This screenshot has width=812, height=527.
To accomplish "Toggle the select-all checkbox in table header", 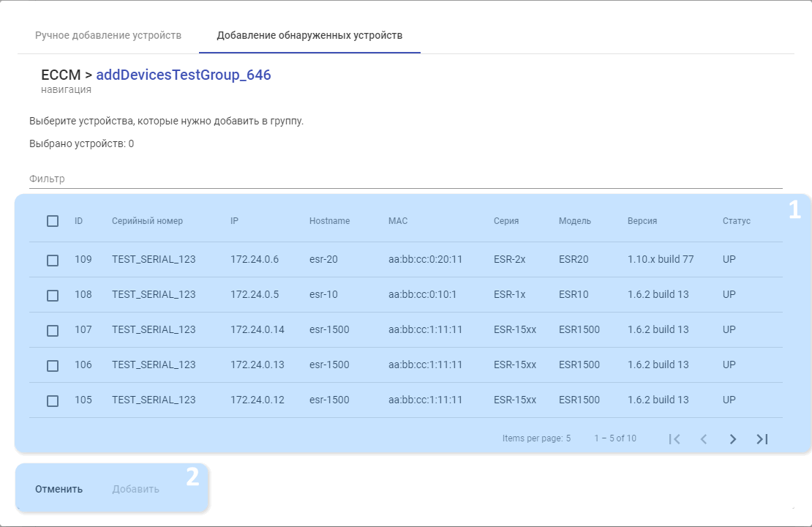I will (x=53, y=221).
